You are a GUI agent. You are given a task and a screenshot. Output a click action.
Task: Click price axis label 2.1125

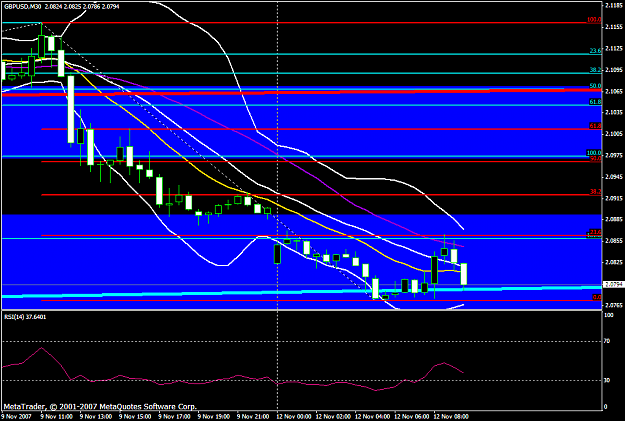(x=614, y=49)
